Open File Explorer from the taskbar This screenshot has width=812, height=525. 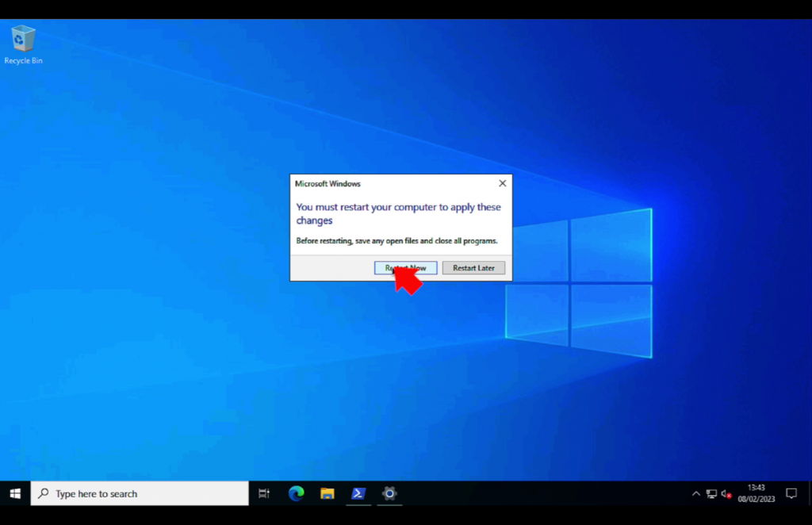[327, 493]
